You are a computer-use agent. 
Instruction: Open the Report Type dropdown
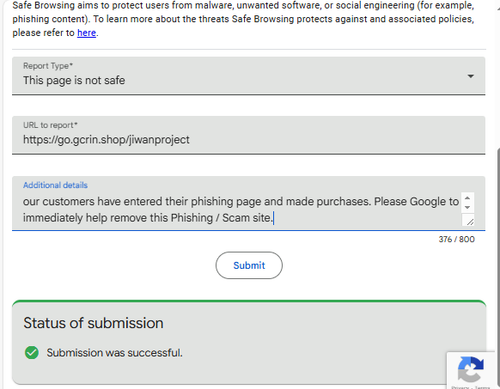pyautogui.click(x=249, y=76)
